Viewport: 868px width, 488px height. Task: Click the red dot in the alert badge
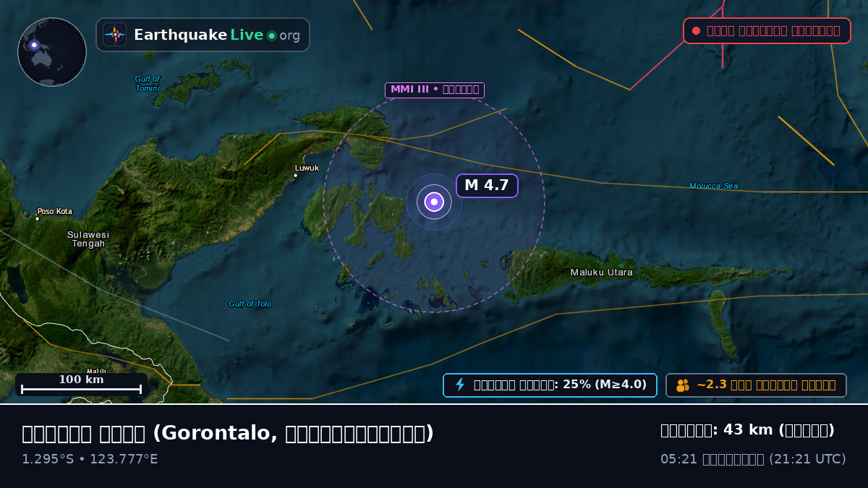[696, 31]
